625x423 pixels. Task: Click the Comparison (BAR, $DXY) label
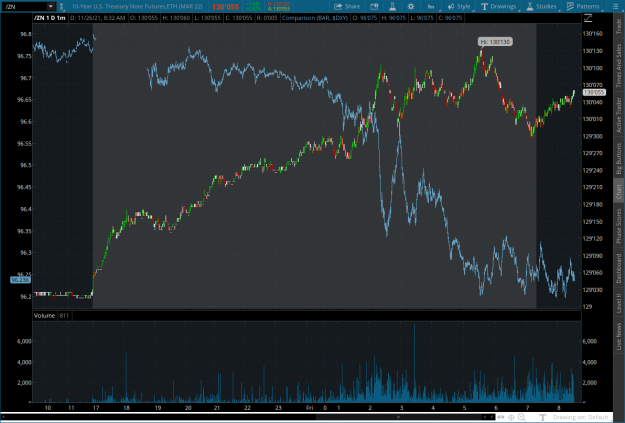coord(315,18)
